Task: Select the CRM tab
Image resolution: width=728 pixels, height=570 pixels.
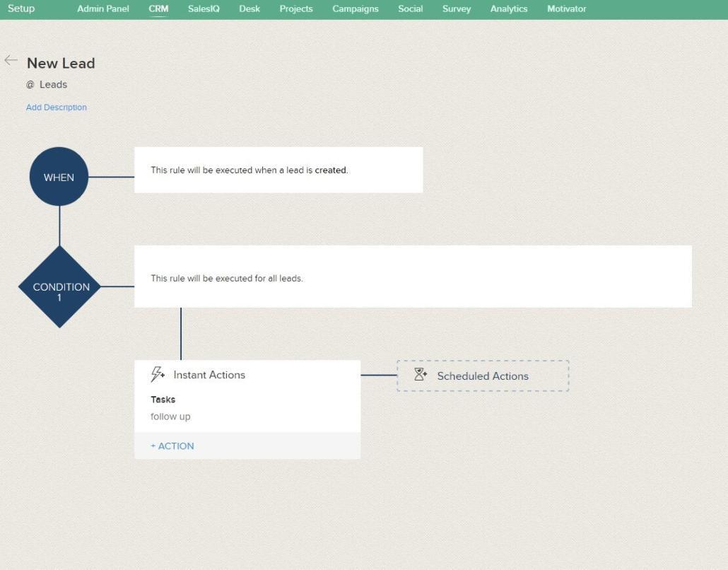Action: click(158, 8)
